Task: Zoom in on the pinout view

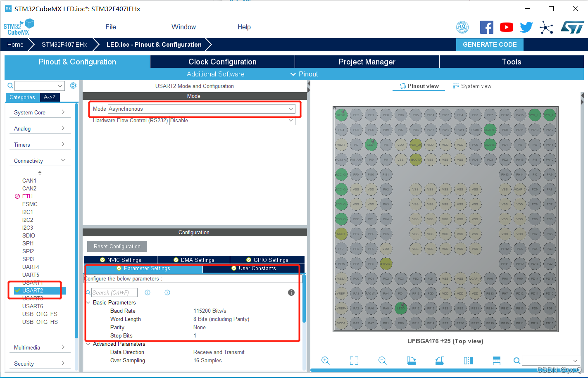Action: click(x=326, y=361)
